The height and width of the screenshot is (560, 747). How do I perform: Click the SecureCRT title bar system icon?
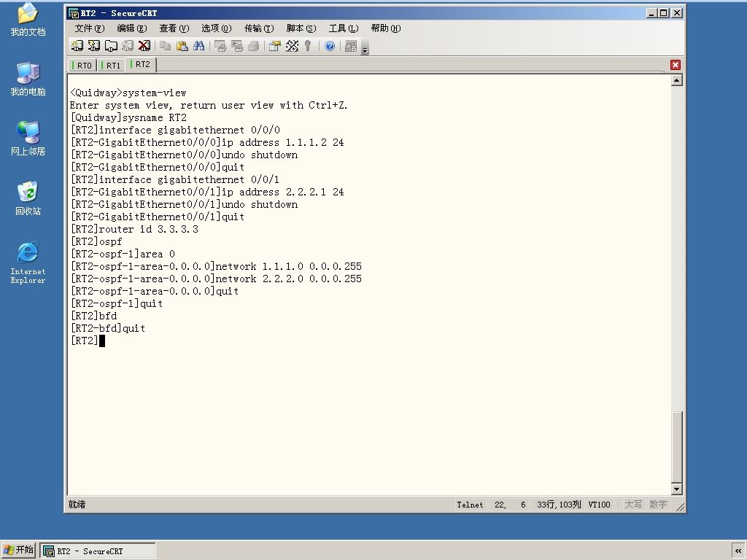(74, 13)
